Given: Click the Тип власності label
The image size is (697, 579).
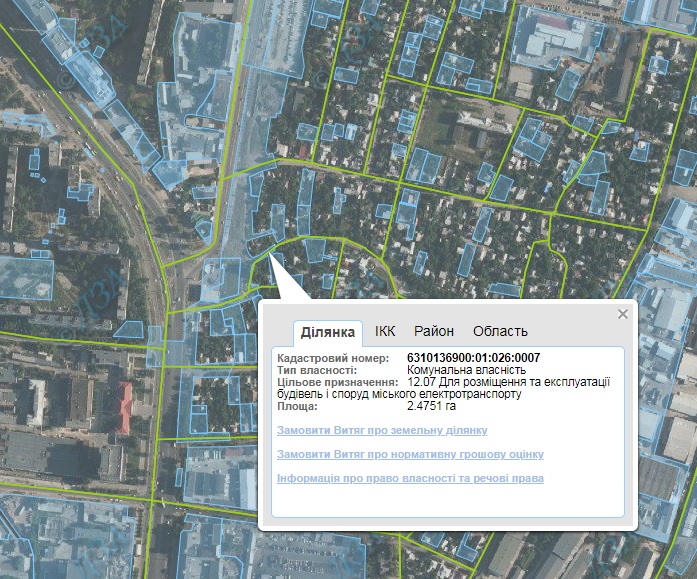Looking at the screenshot, I should (x=317, y=370).
